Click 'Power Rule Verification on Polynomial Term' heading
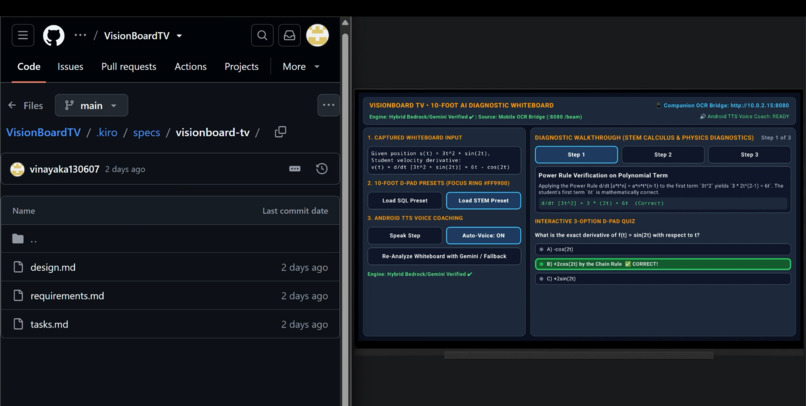 pyautogui.click(x=603, y=175)
